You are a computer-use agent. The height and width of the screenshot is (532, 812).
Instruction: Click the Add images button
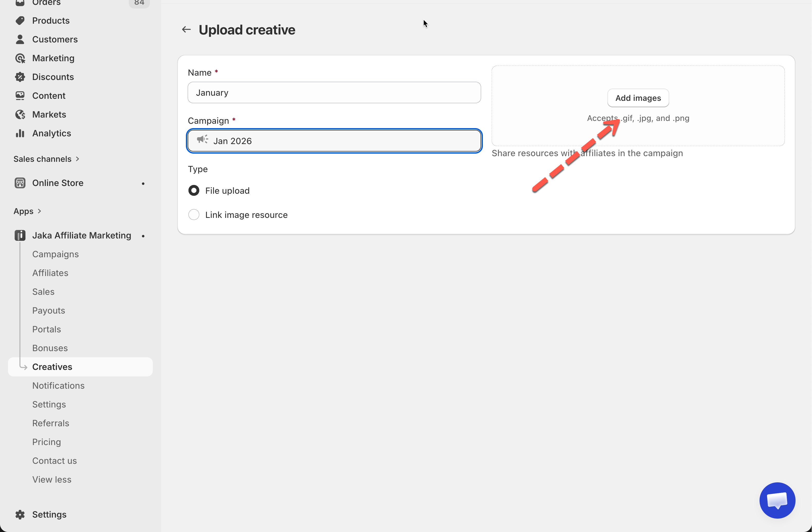pyautogui.click(x=638, y=98)
